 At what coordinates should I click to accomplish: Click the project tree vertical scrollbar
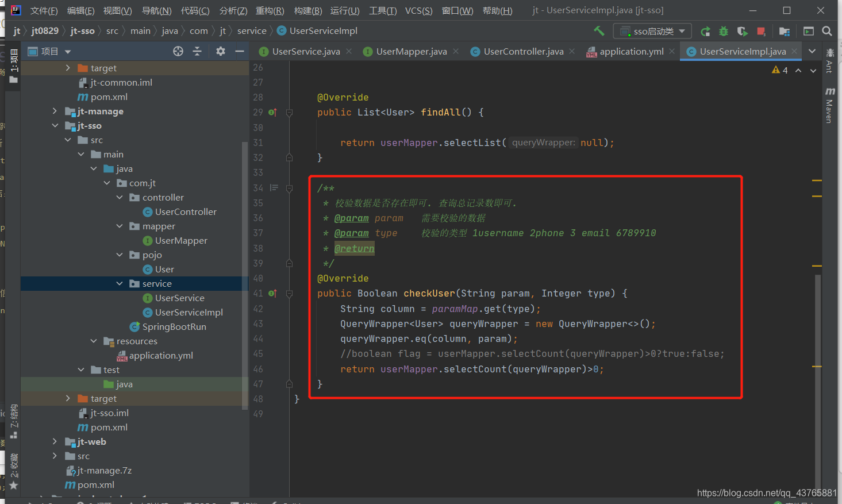pyautogui.click(x=245, y=276)
